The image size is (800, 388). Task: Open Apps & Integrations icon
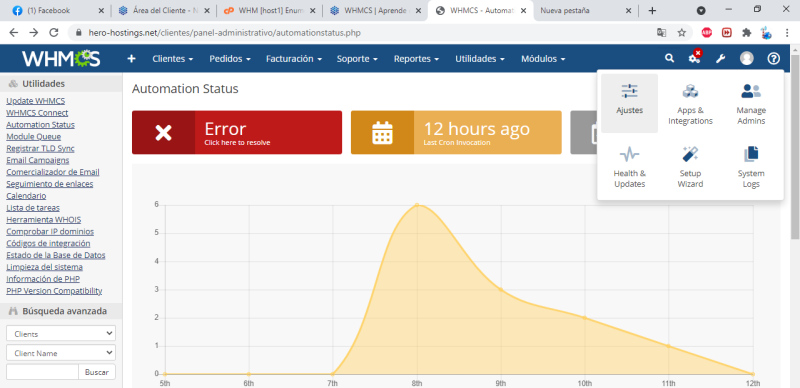click(x=690, y=103)
